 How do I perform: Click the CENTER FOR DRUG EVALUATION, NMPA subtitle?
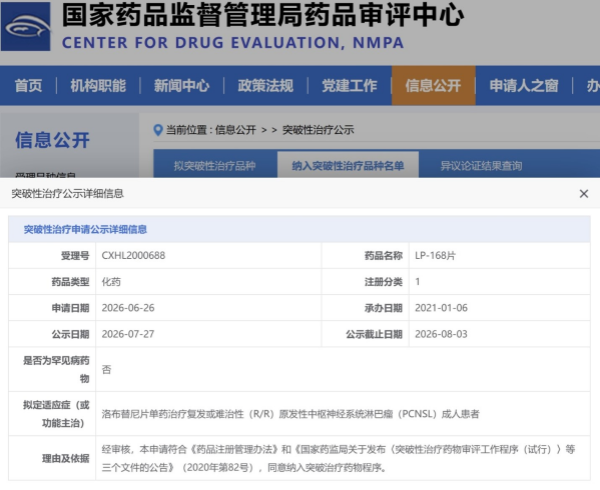[233, 43]
